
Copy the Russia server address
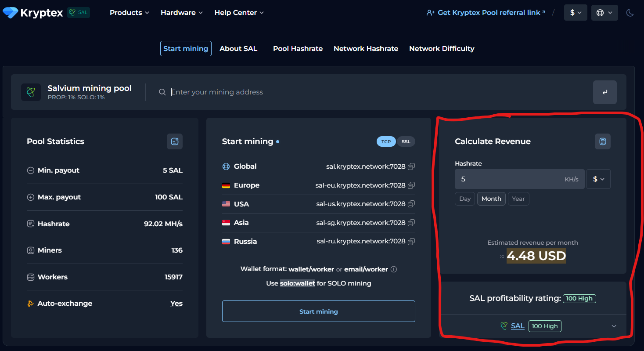[x=411, y=242]
